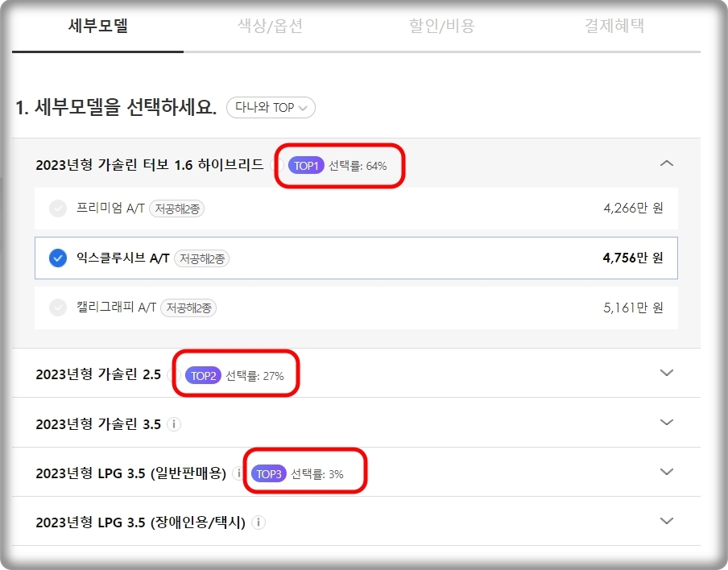Expand the 2023년형 가솔린 2.5 section
Screen dimensions: 728x570
[x=667, y=373]
